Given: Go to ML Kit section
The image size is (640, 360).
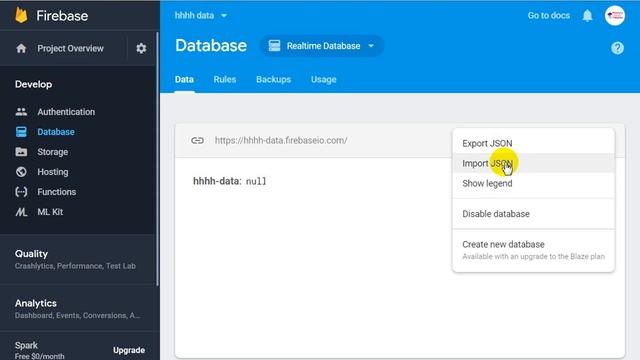Looking at the screenshot, I should coord(50,212).
